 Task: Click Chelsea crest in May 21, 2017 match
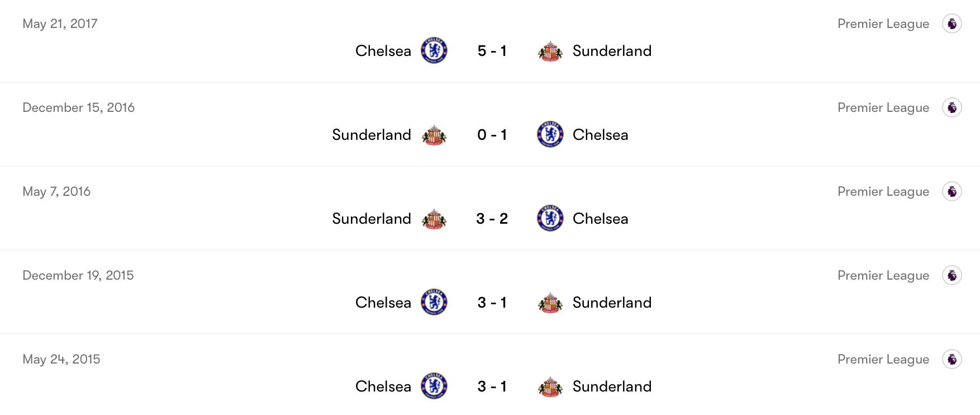click(434, 50)
